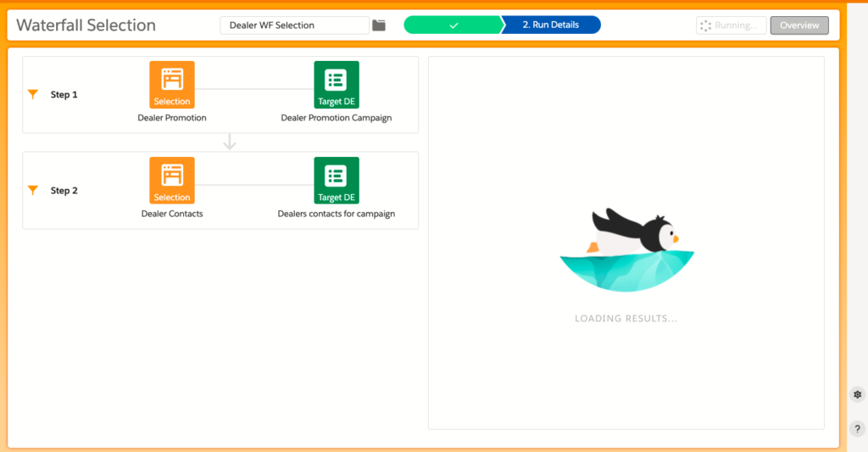Click the Dealers contacts for campaign label

337,214
